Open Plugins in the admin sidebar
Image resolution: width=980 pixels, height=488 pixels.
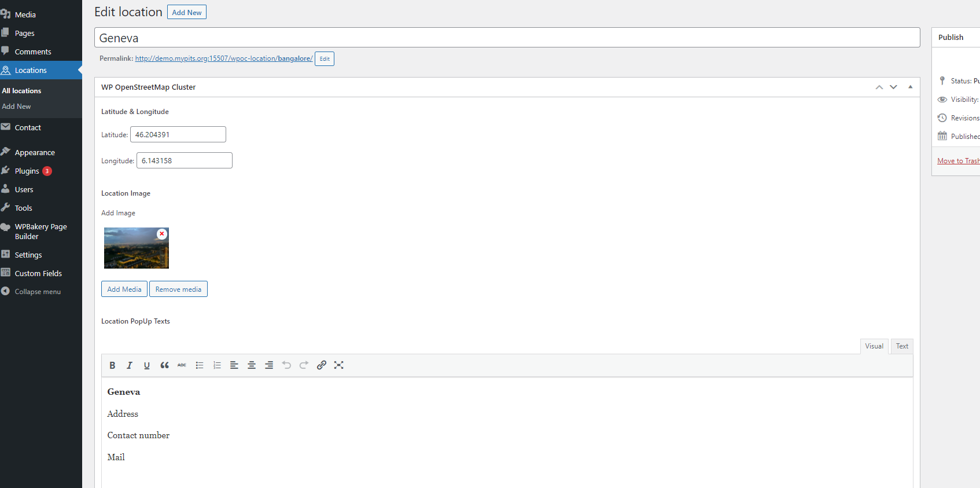click(x=27, y=171)
